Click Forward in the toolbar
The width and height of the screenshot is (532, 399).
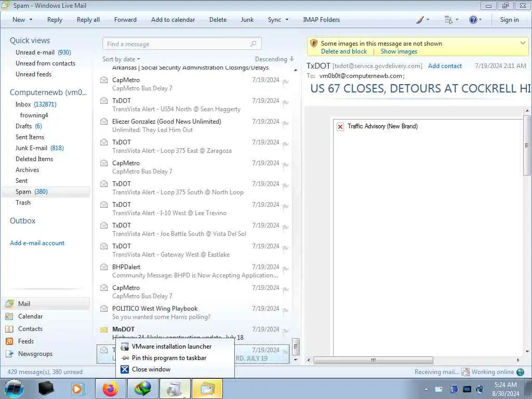tap(125, 20)
